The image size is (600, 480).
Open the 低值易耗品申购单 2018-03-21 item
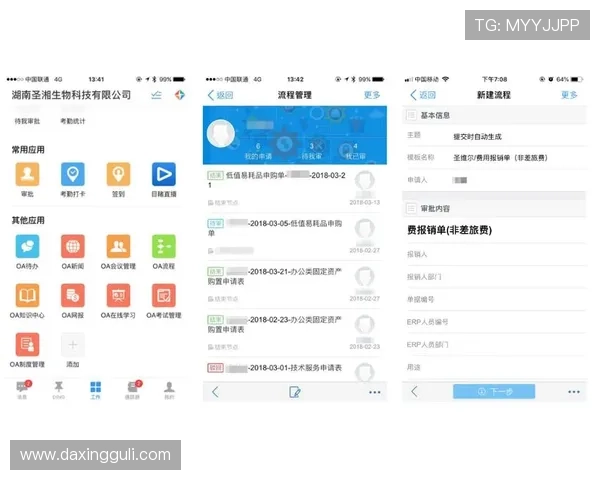click(294, 189)
